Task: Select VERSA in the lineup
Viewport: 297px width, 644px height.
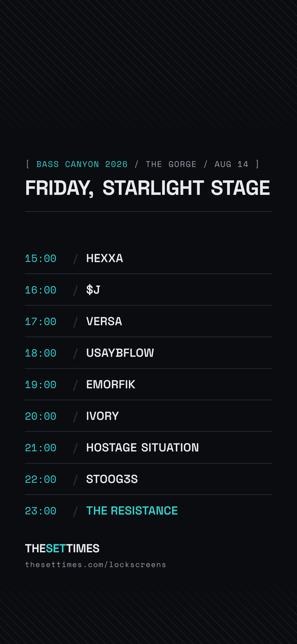Action: pos(104,321)
